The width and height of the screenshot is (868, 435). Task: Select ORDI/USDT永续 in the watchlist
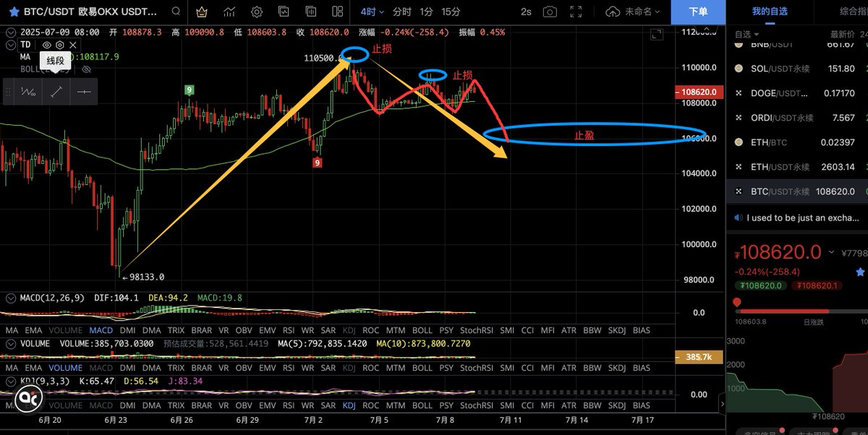[x=797, y=118]
